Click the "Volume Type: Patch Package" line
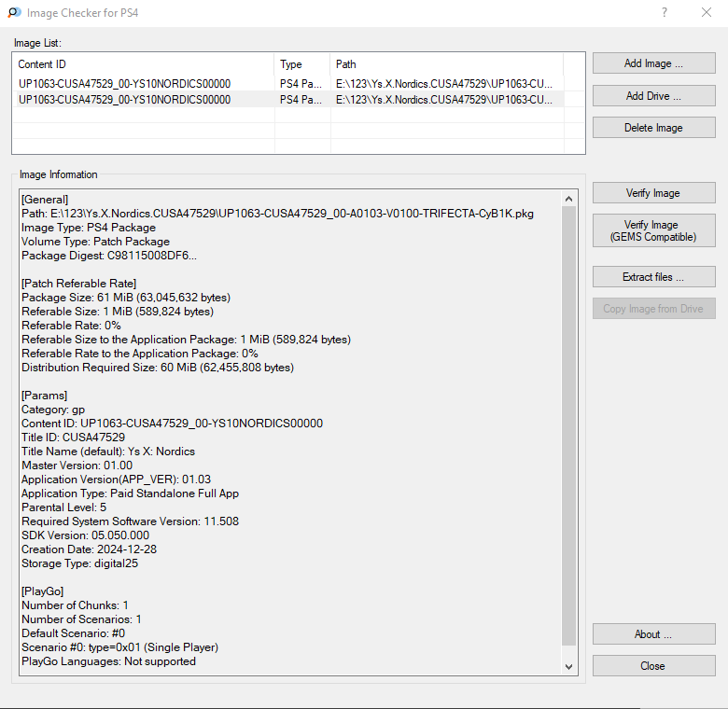728x709 pixels. coord(95,242)
